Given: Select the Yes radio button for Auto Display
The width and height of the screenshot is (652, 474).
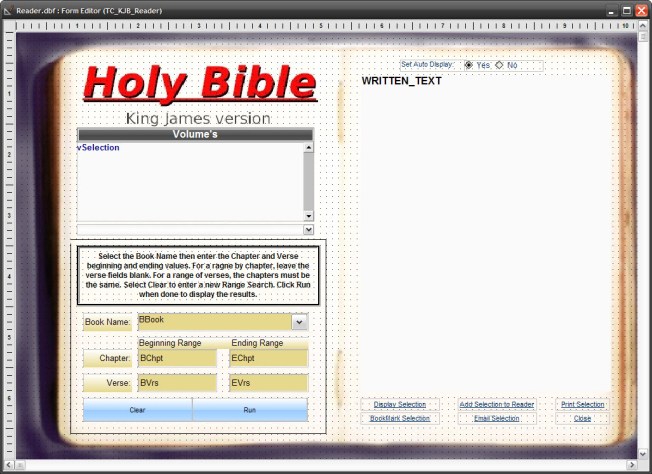Looking at the screenshot, I should point(470,65).
